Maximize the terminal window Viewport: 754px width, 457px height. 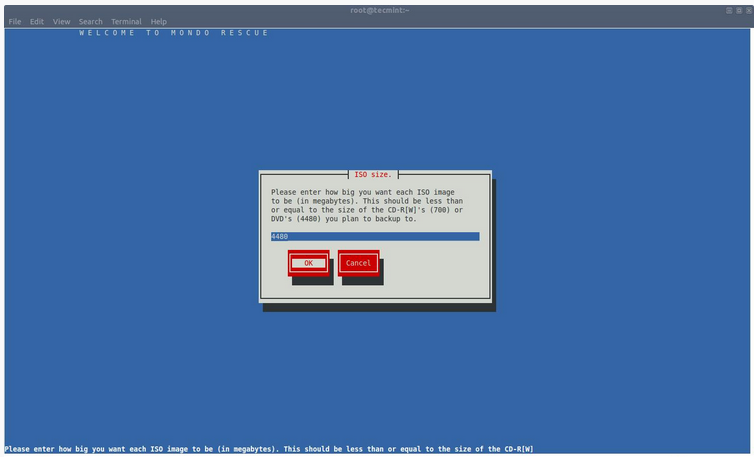(738, 9)
